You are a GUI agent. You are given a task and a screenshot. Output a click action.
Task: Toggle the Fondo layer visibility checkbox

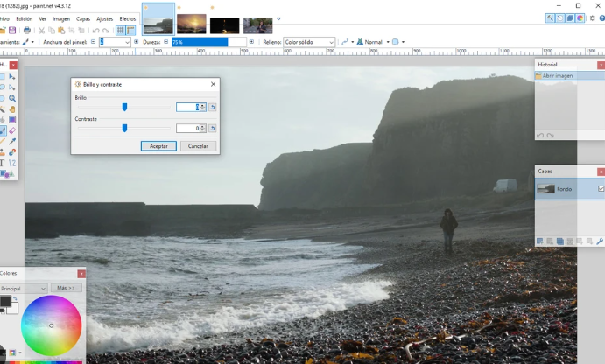[601, 188]
